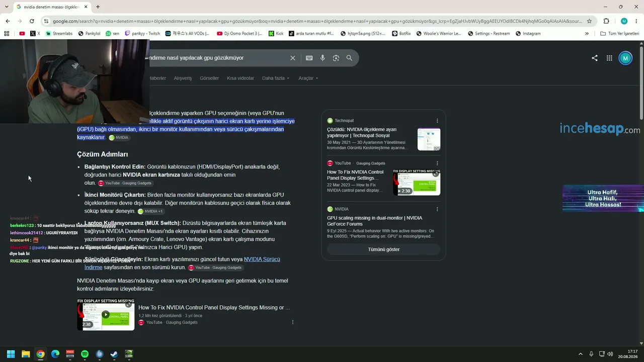This screenshot has width=644, height=362.
Task: Open Chrome's three-dot menu
Action: tap(636, 21)
